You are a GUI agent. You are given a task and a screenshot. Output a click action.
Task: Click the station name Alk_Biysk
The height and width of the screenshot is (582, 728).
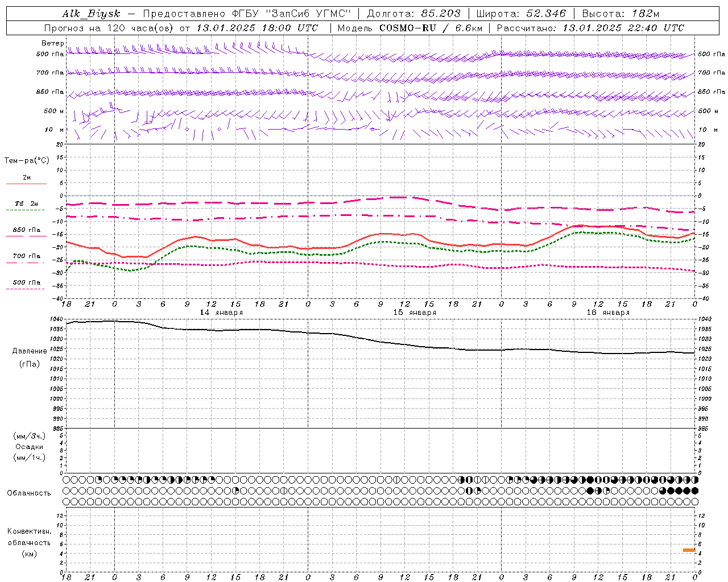pos(91,14)
